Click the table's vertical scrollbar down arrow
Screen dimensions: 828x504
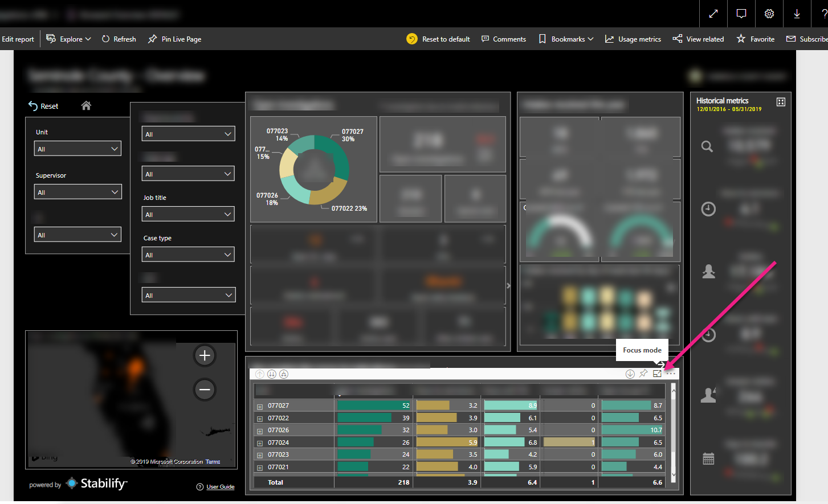point(674,474)
